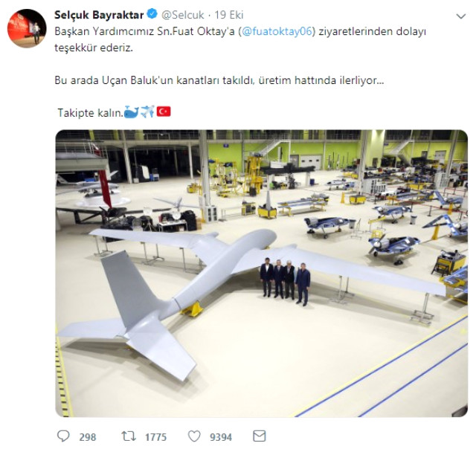This screenshot has height=449, width=476.
Task: Open the Selçuk Bayraktar display name link
Action: coord(99,15)
